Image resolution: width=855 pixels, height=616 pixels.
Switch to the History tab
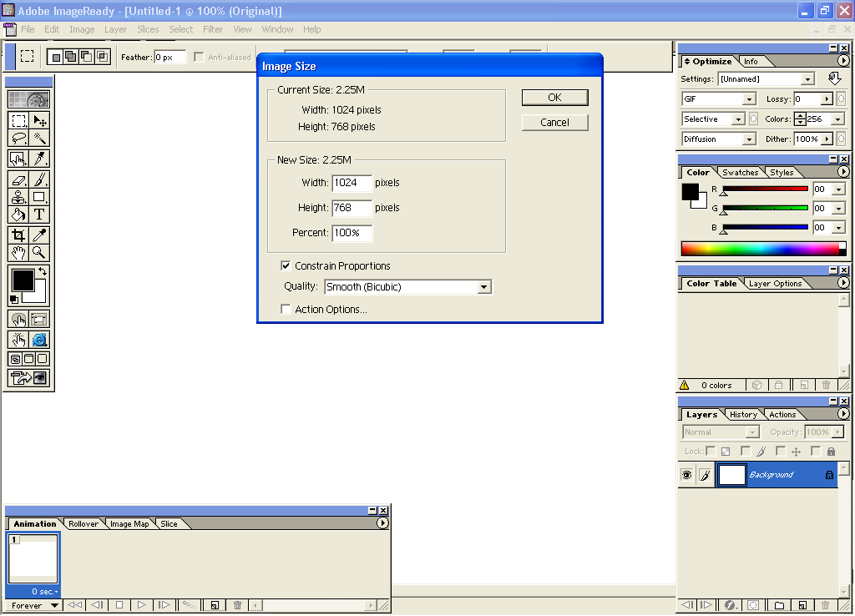(x=742, y=415)
